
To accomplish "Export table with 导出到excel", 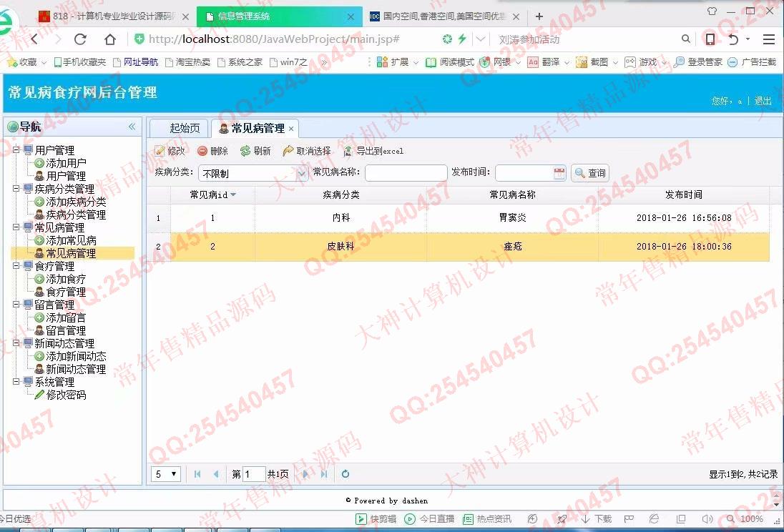I will [373, 151].
